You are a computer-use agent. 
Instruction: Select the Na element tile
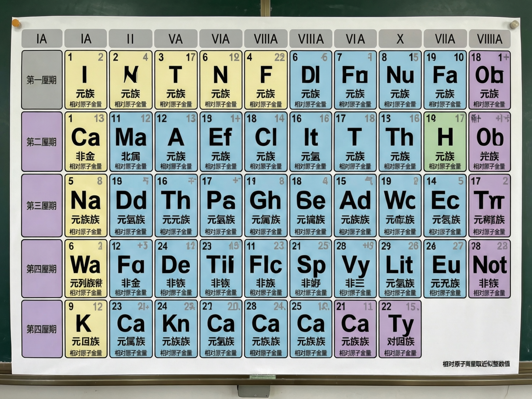pos(86,205)
